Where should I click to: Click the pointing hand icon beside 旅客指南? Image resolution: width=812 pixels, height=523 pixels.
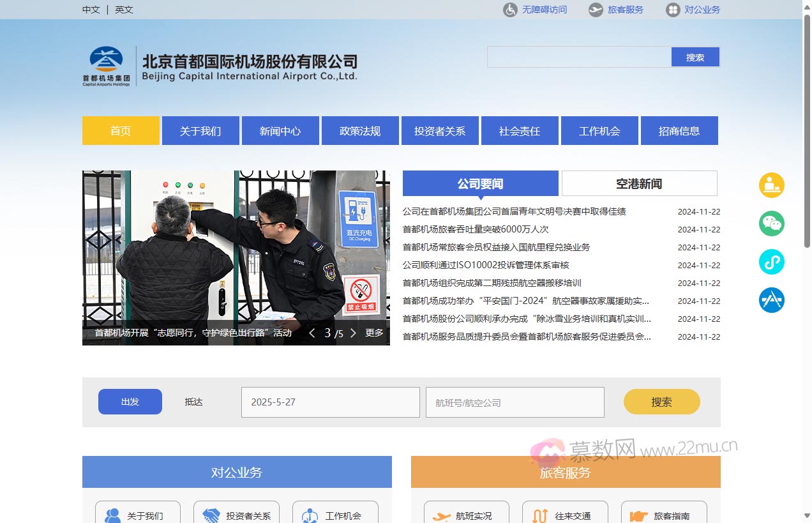(x=638, y=515)
